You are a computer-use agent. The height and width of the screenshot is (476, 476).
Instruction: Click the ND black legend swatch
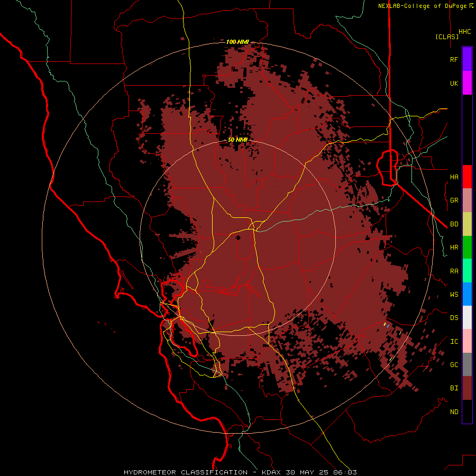click(x=467, y=411)
